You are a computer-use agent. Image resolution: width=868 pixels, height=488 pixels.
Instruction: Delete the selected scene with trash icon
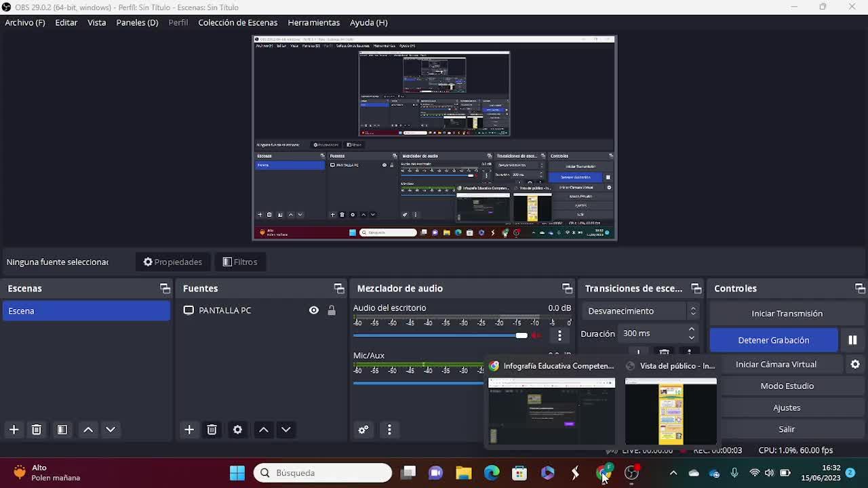click(37, 430)
